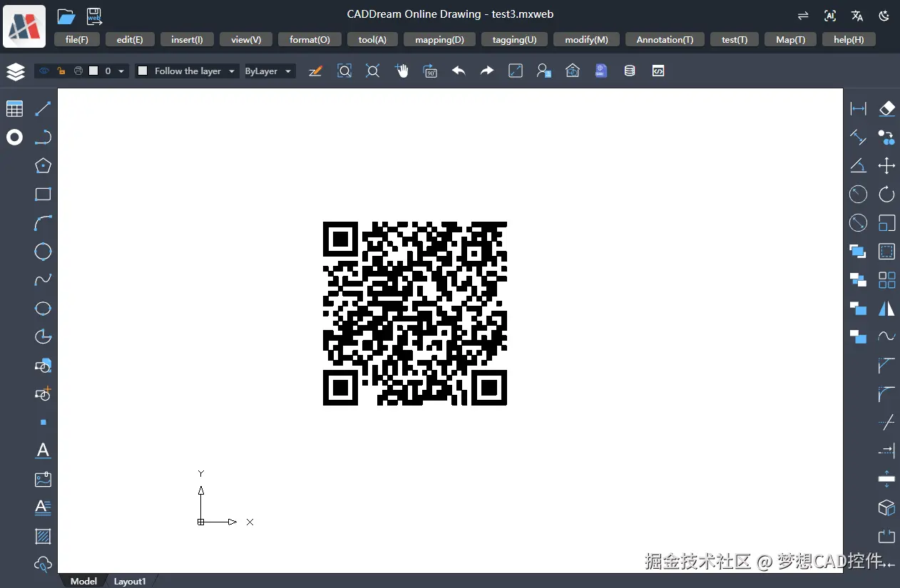
Task: Switch to the Layout1 tab
Action: pos(129,581)
